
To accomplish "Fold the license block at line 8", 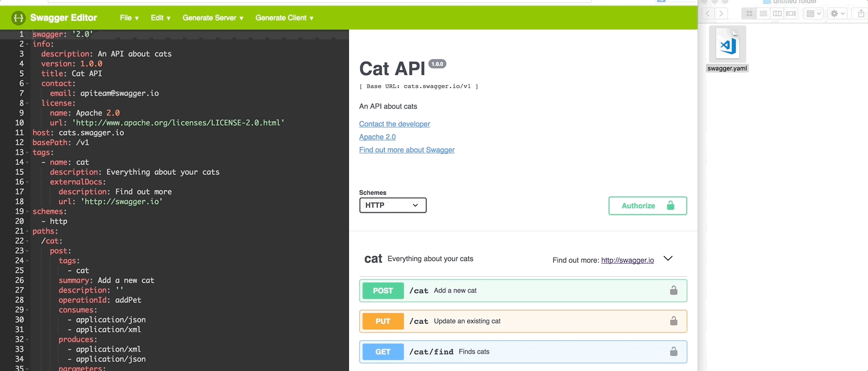I will (x=27, y=103).
